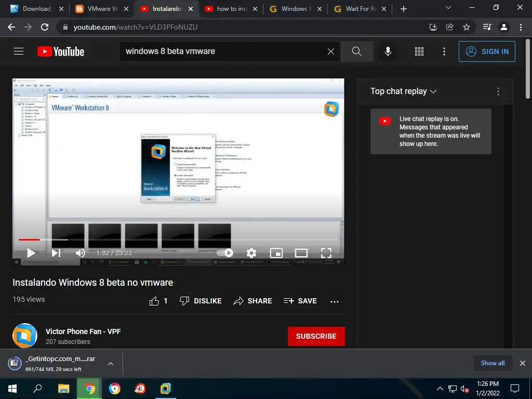
Task: Go to YouTube home via logo
Action: [61, 51]
